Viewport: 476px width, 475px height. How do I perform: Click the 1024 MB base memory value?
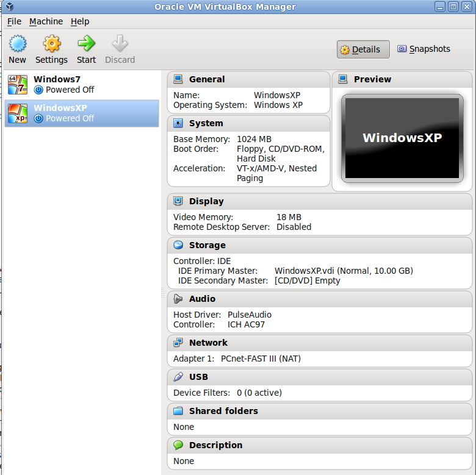point(254,139)
